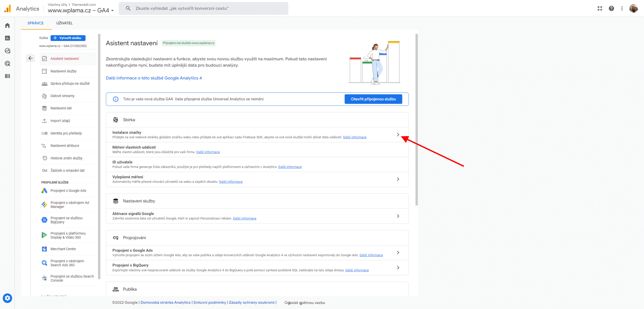Screen dimensions: 644x309
Task: Open the Advertising icon in left rail
Action: point(7,63)
